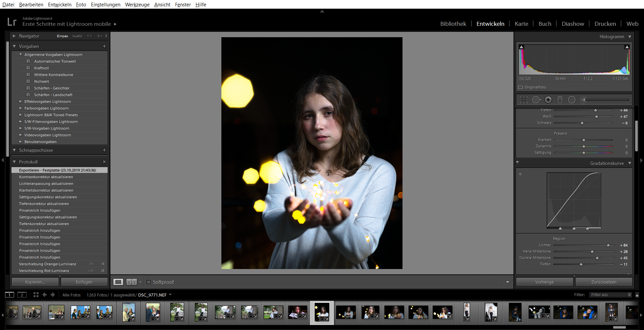
Task: Expand Farbvorgaben Lightroom folder
Action: pyautogui.click(x=20, y=108)
